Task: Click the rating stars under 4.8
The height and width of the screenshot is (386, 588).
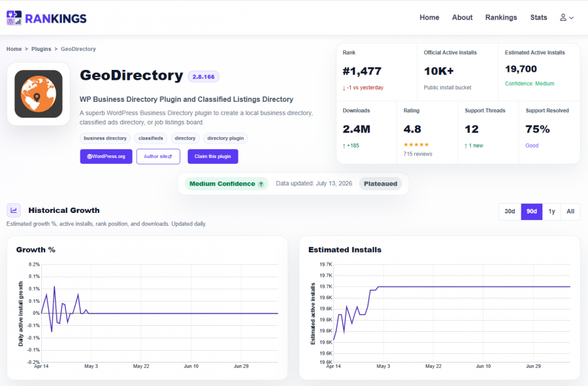Action: (x=416, y=144)
